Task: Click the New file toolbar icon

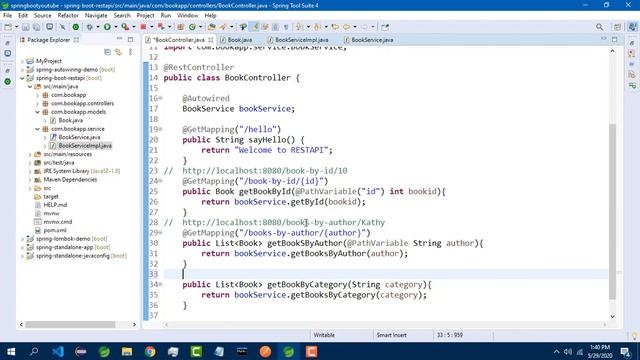Action: (8, 27)
